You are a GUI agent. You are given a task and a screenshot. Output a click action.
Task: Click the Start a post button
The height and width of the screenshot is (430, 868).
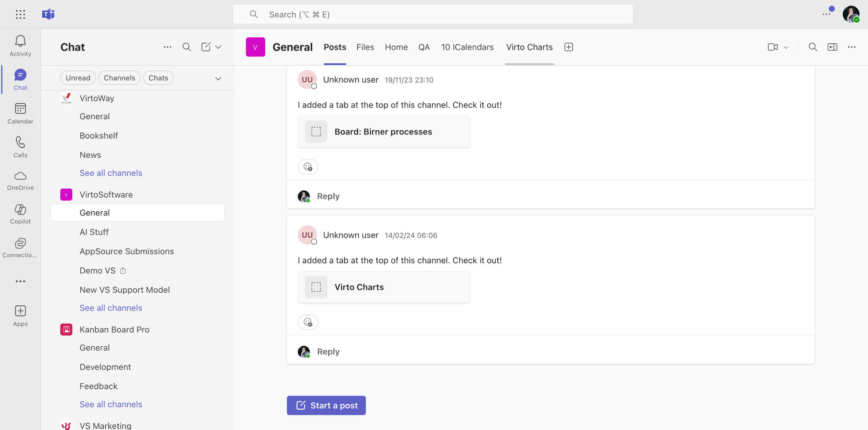[326, 405]
